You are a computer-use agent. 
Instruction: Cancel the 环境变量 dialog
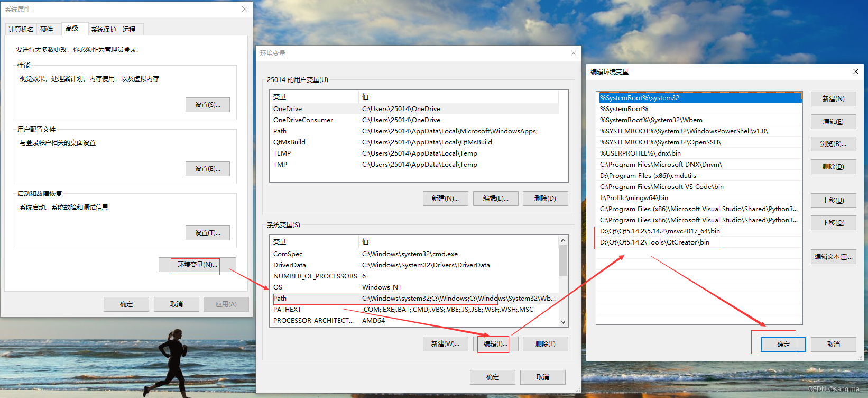543,377
